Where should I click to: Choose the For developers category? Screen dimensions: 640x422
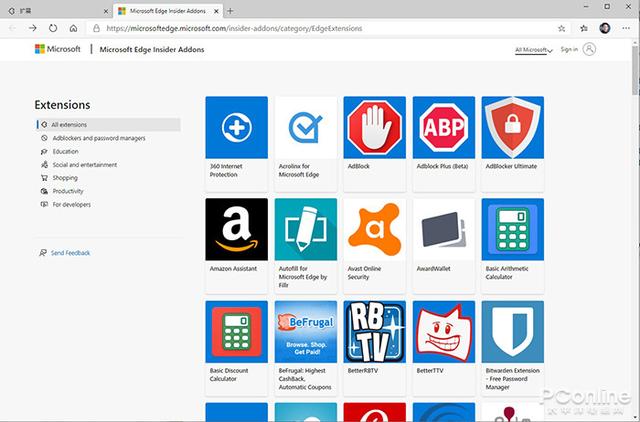(x=71, y=204)
